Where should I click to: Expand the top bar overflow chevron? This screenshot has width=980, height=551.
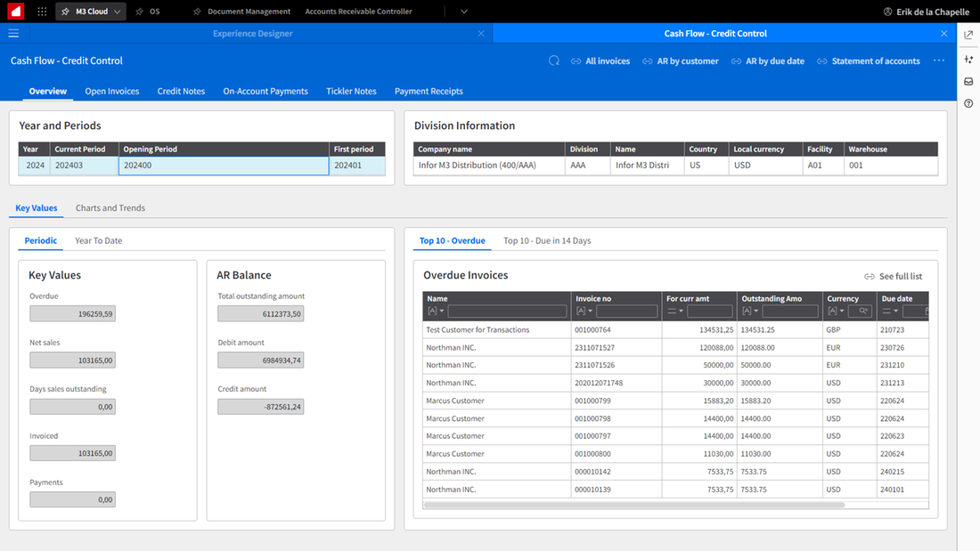(464, 12)
